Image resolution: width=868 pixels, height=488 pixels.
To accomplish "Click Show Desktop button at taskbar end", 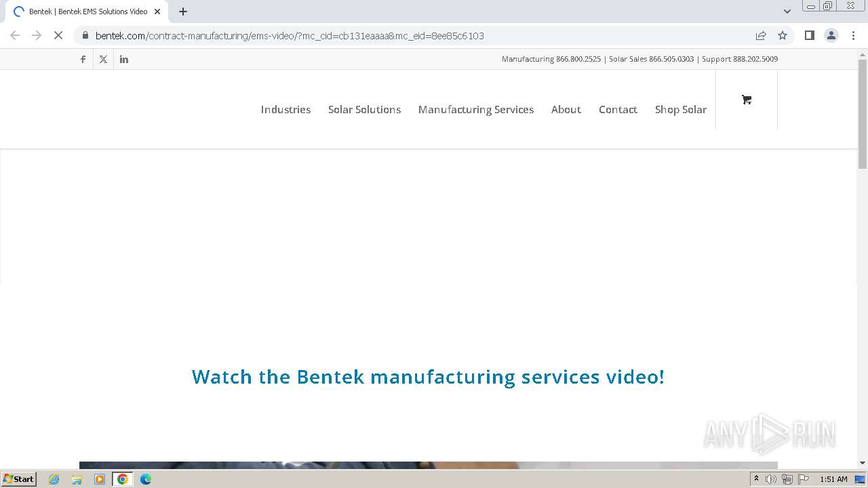I will point(861,479).
